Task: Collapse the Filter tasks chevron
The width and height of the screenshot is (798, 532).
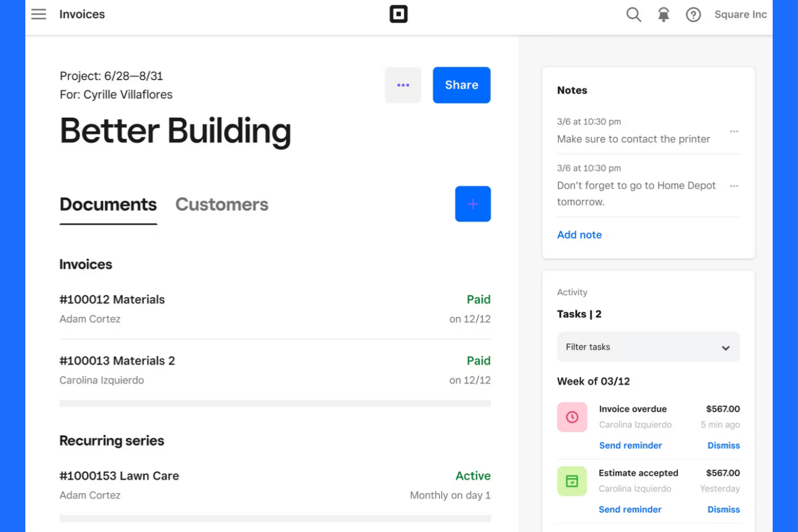Action: (726, 348)
